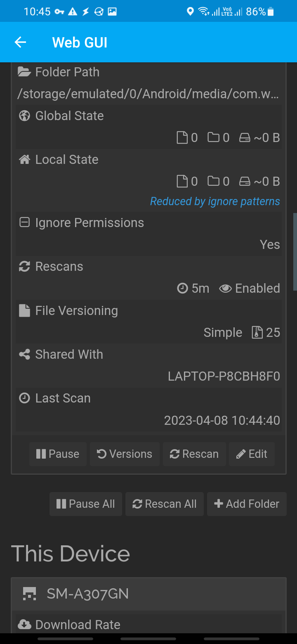297x644 pixels.
Task: Open the Web GUI title bar
Action: (x=80, y=42)
